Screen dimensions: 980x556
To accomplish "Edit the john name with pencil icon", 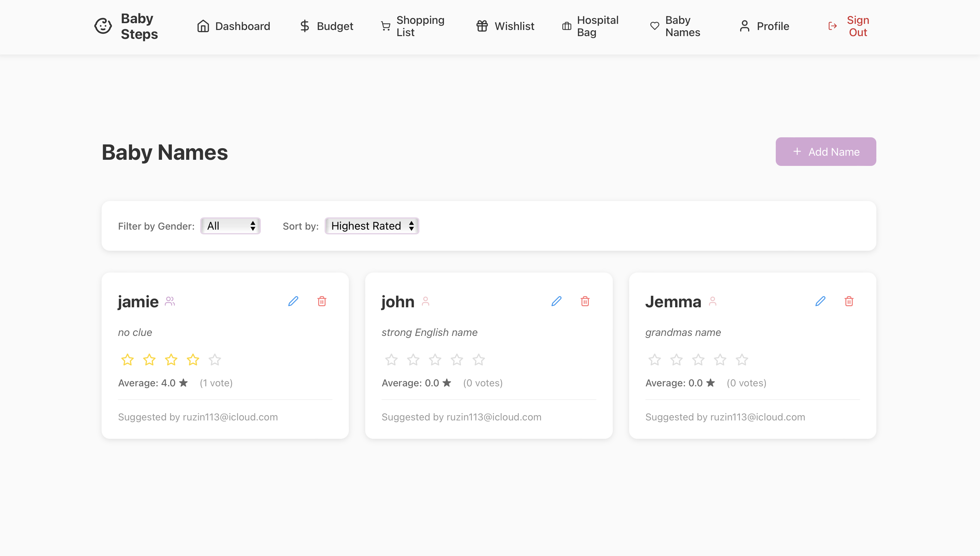I will pyautogui.click(x=556, y=301).
